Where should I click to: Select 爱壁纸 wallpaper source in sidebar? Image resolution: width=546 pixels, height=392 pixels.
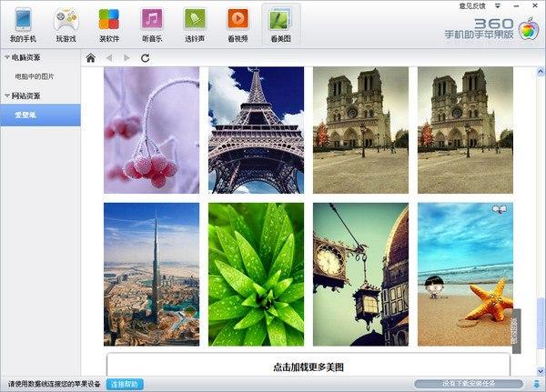point(25,115)
